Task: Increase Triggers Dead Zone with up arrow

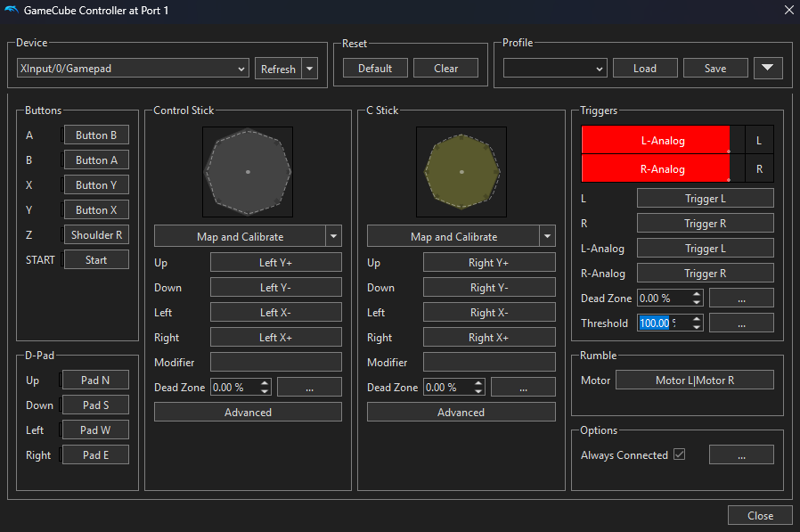Action: click(x=697, y=294)
